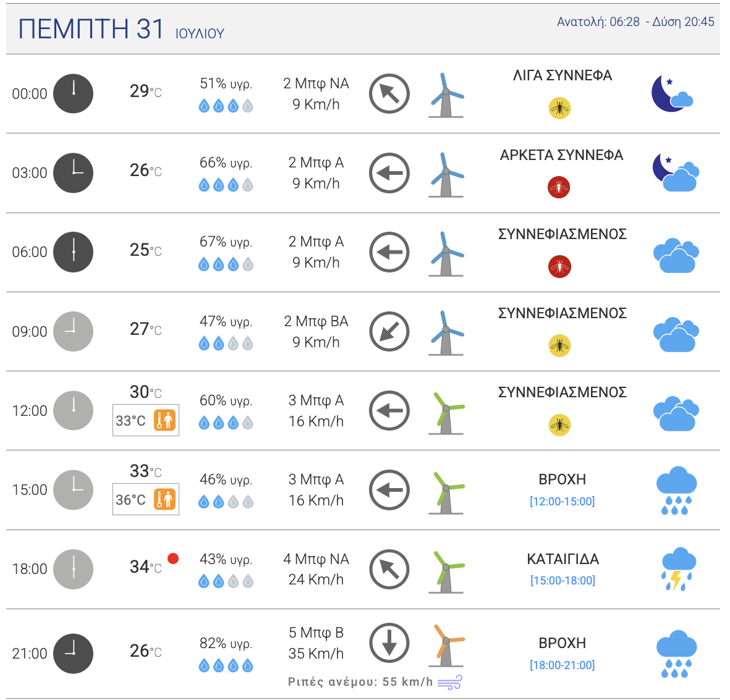
Task: Click the sunrise and sunset times text
Action: click(x=635, y=22)
